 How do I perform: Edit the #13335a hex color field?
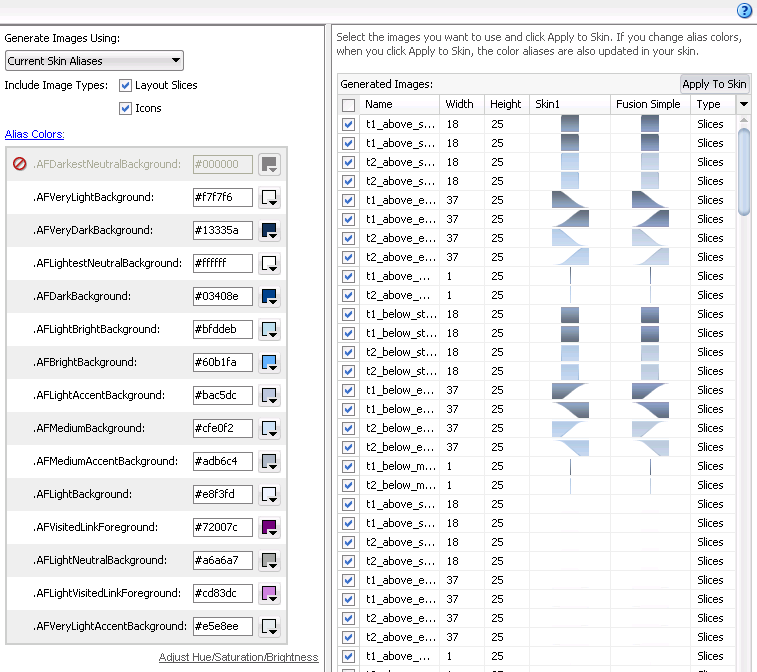click(223, 230)
